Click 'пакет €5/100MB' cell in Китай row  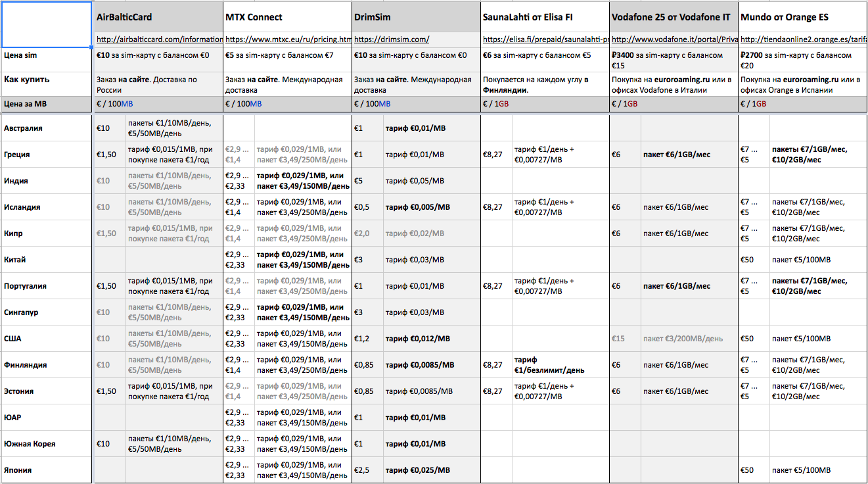point(819,260)
